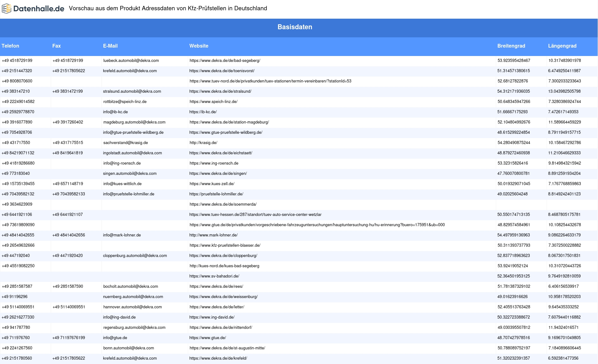
Task: Click the Basisdaten section heading
Action: click(x=295, y=27)
